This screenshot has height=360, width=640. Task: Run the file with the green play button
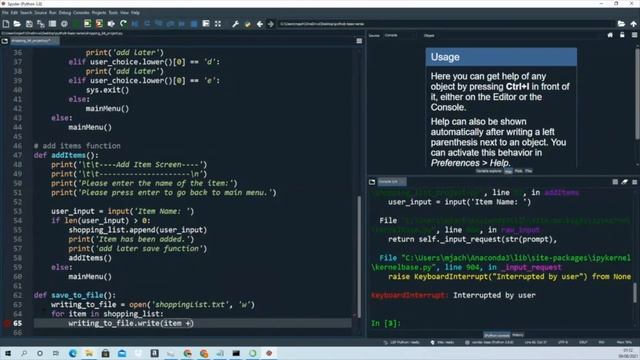[x=76, y=24]
